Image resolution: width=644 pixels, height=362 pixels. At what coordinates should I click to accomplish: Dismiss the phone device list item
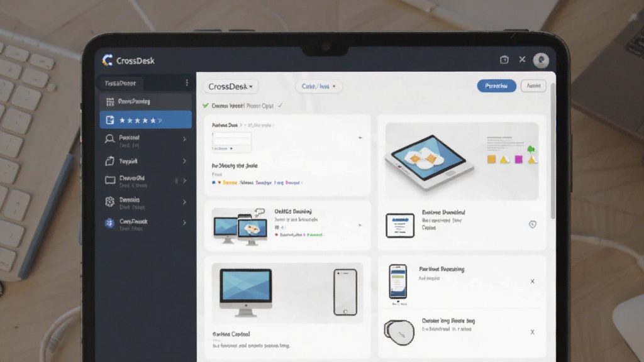532,282
